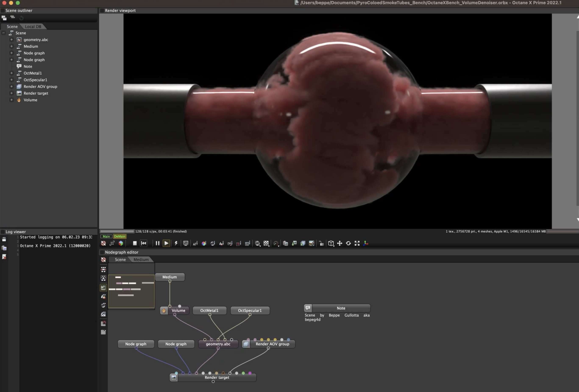Select the white balance picker icon

204,243
